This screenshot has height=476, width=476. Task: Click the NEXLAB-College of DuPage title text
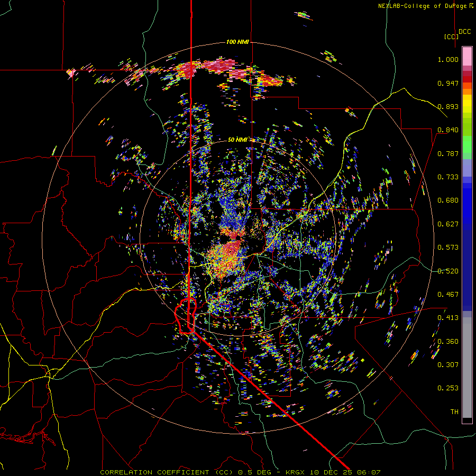point(426,6)
